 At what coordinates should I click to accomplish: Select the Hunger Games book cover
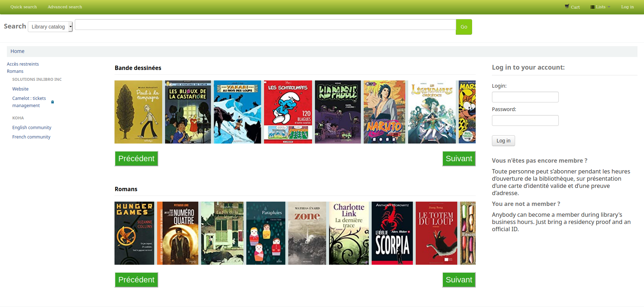point(134,233)
